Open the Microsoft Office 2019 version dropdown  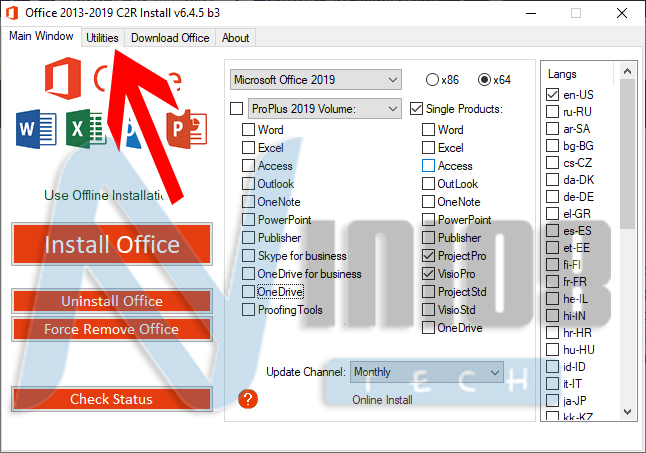pos(316,79)
